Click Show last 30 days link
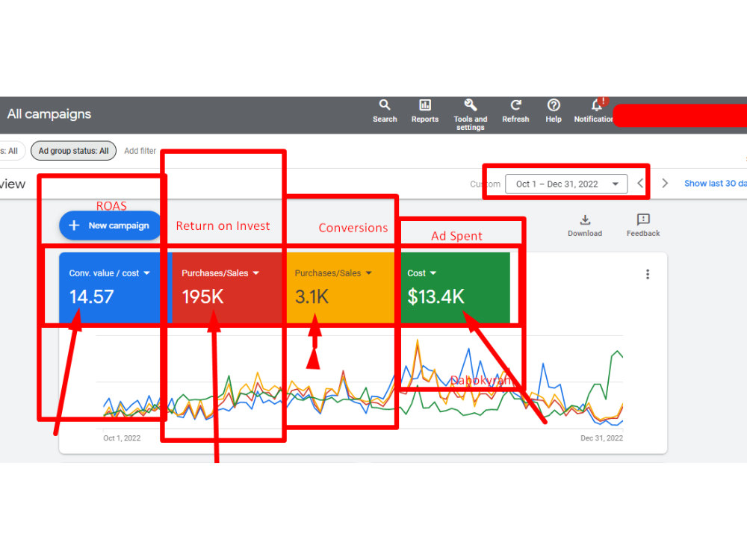This screenshot has width=747, height=560. (715, 184)
